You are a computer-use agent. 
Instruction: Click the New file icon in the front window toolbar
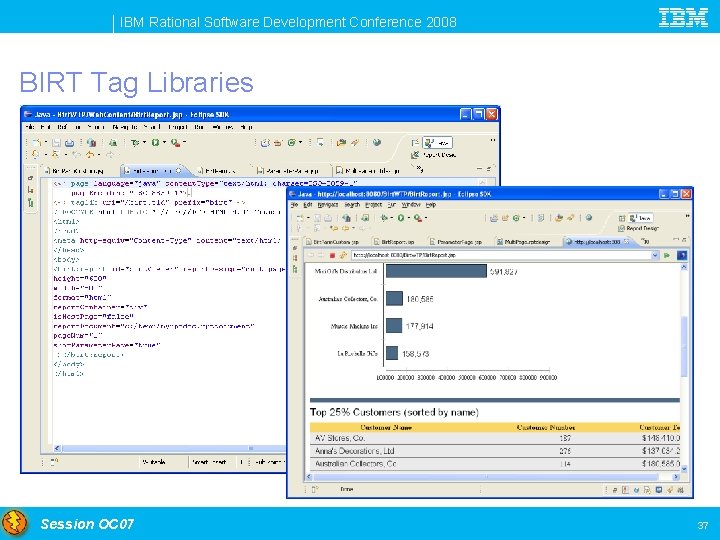click(x=300, y=218)
